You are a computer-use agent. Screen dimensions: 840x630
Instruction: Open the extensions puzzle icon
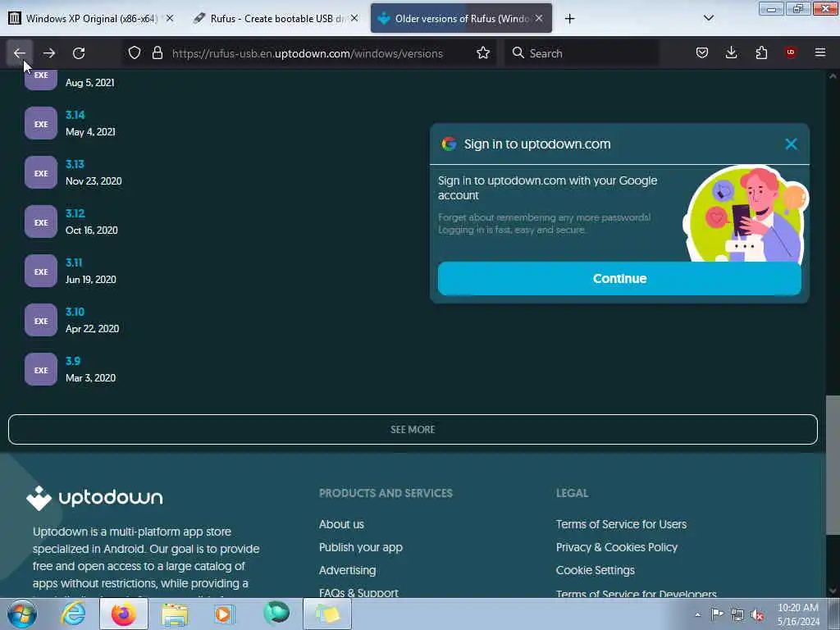pyautogui.click(x=761, y=52)
